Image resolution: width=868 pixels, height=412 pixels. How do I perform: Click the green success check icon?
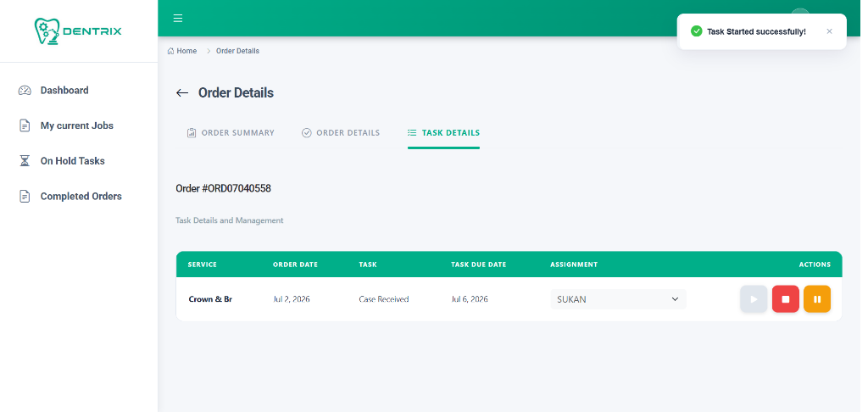pyautogui.click(x=697, y=31)
